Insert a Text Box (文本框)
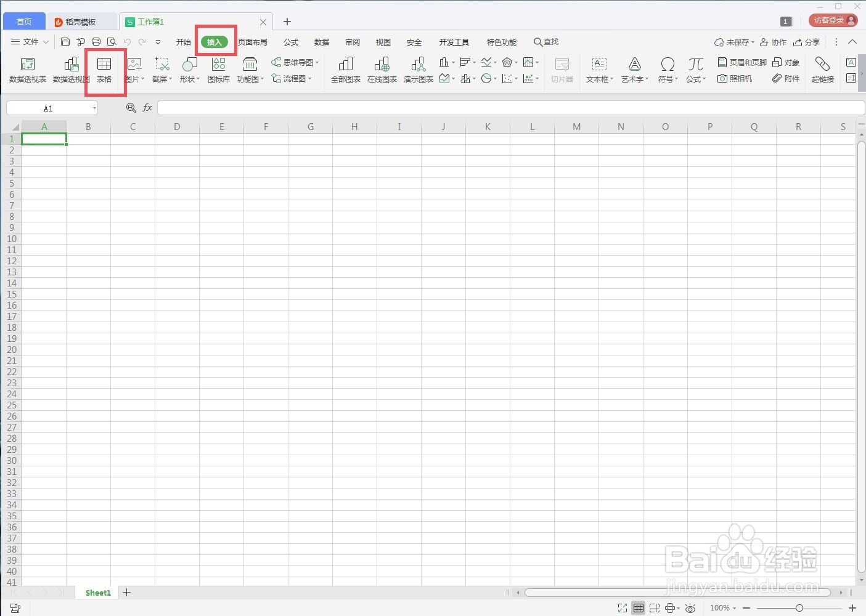Viewport: 866px width, 616px height. pyautogui.click(x=599, y=70)
